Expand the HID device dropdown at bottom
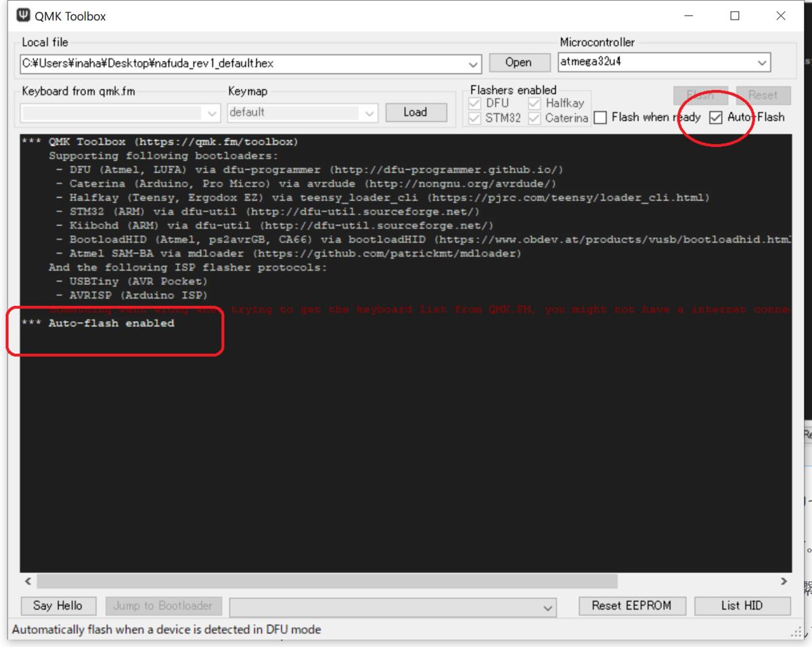Image resolution: width=812 pixels, height=647 pixels. (x=548, y=608)
